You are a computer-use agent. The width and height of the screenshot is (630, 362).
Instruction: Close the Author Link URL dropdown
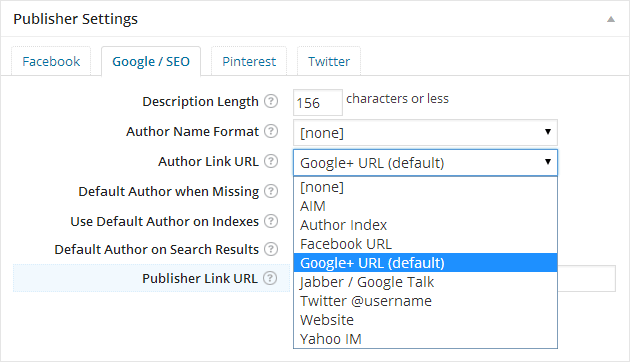click(425, 163)
